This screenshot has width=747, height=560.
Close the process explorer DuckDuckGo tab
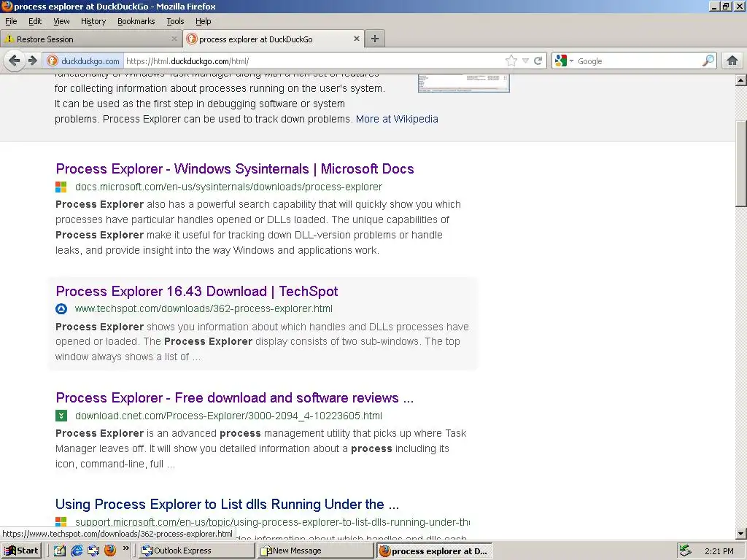click(356, 39)
